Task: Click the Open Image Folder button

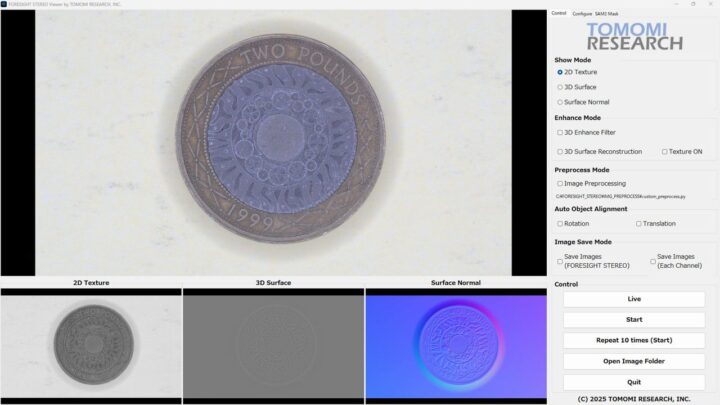Action: point(634,361)
